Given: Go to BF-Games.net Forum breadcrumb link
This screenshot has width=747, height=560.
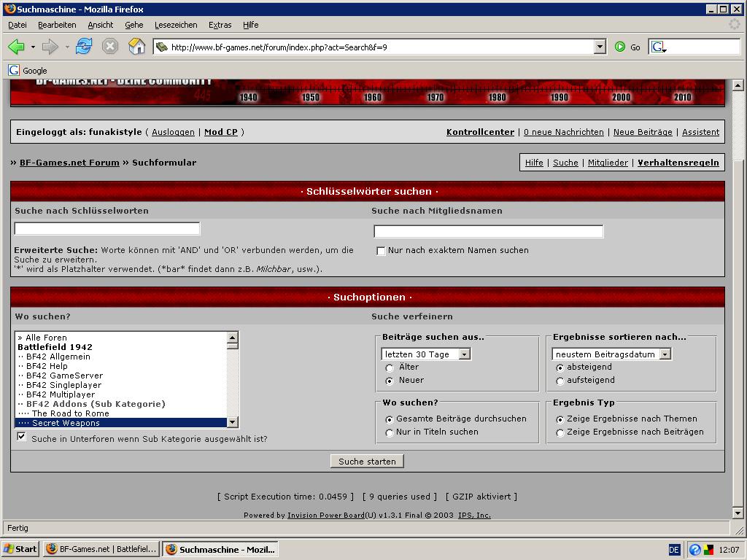Looking at the screenshot, I should [69, 163].
